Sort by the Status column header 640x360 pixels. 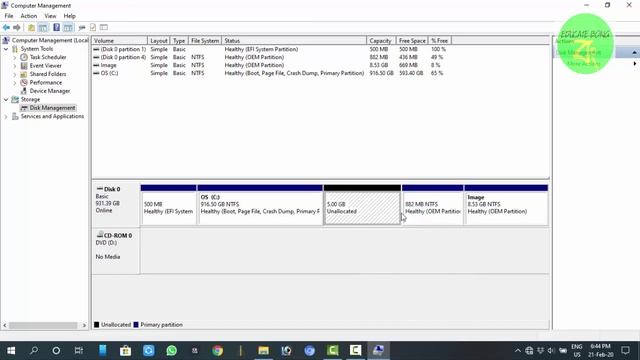(294, 41)
